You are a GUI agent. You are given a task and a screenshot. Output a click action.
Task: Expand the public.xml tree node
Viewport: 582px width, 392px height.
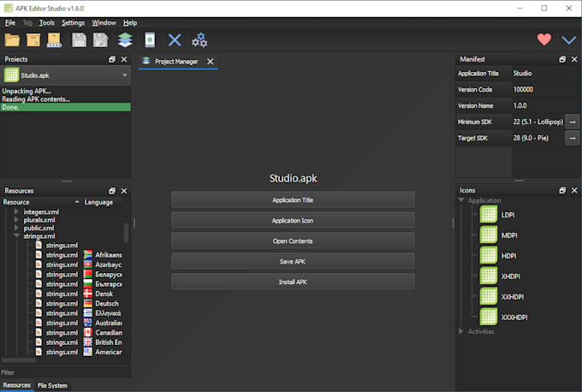[16, 228]
